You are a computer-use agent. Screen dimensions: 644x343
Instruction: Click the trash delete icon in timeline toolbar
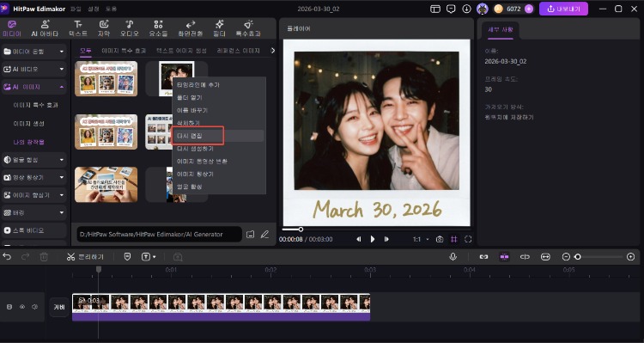coord(44,257)
